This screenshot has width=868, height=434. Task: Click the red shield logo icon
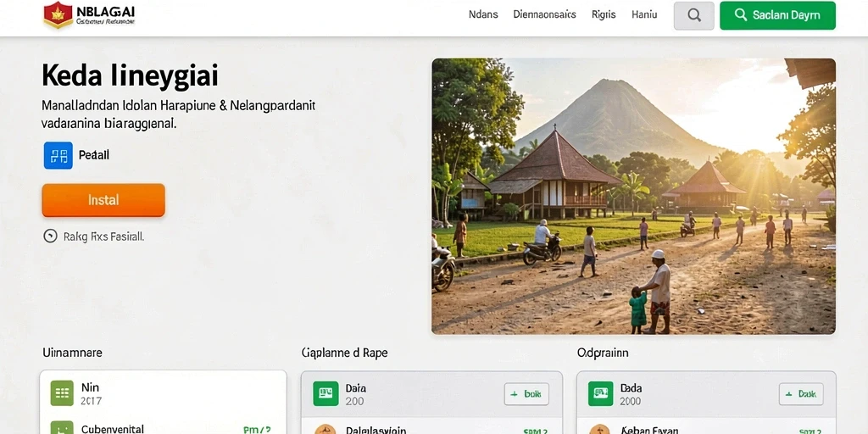pos(58,15)
